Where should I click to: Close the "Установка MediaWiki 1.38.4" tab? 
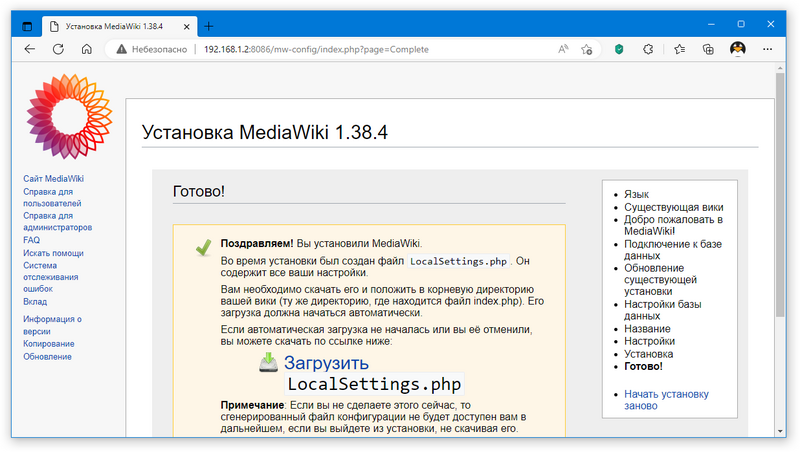click(187, 27)
